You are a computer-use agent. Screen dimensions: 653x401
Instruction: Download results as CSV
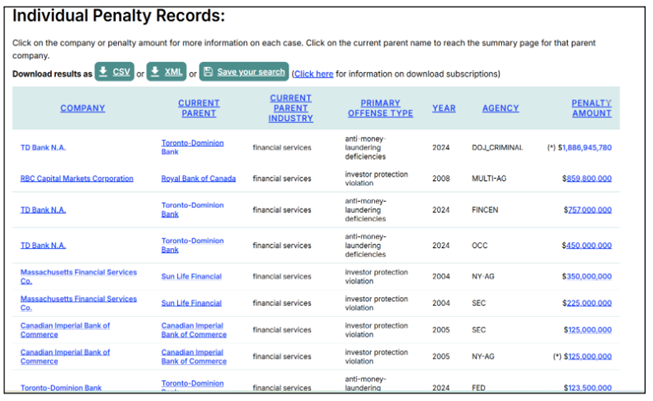(x=114, y=72)
